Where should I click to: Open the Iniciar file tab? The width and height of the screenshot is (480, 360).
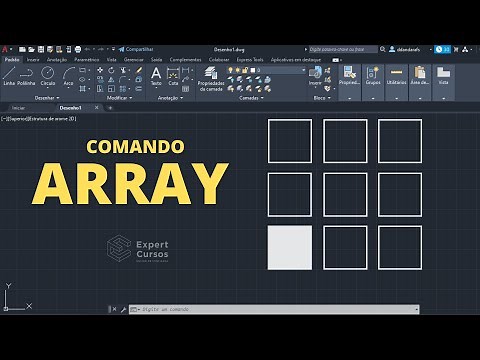(18, 108)
